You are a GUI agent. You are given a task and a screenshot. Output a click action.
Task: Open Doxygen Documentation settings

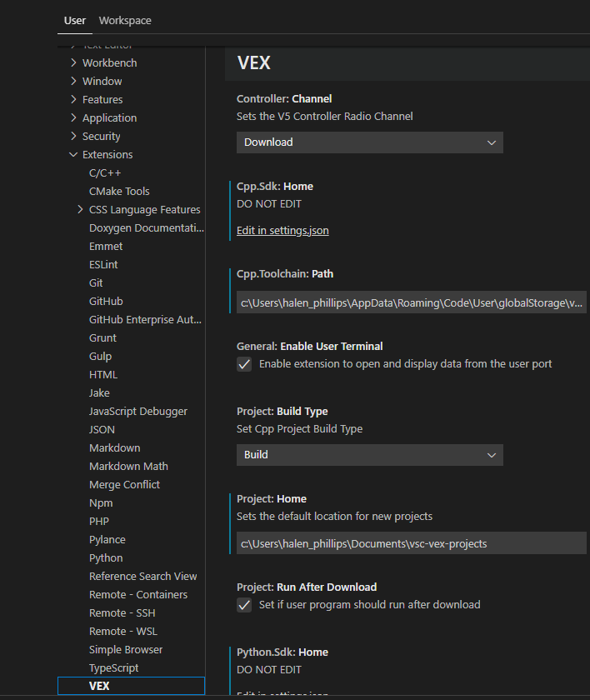coord(146,227)
